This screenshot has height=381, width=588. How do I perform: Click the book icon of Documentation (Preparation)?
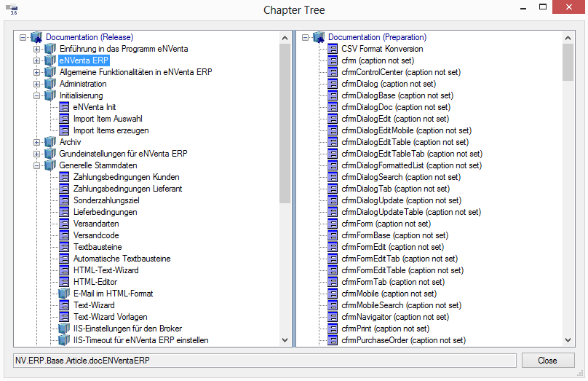pos(319,37)
